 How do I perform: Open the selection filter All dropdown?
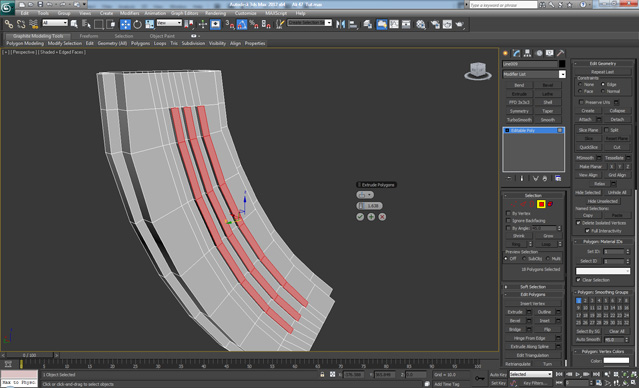point(55,23)
